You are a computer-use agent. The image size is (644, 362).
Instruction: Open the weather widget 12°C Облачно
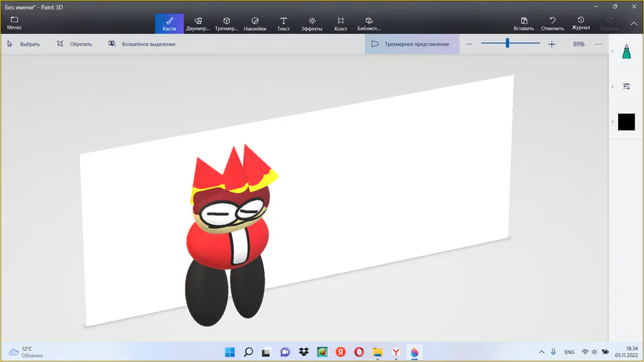(x=26, y=352)
